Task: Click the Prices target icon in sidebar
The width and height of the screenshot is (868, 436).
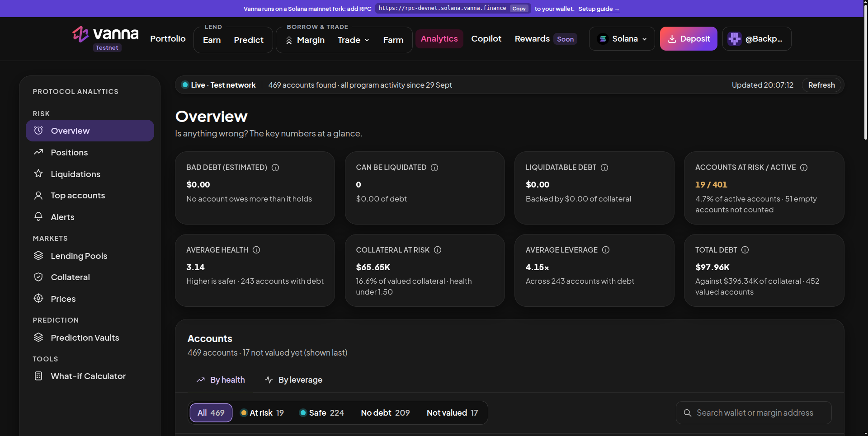Action: pyautogui.click(x=38, y=298)
